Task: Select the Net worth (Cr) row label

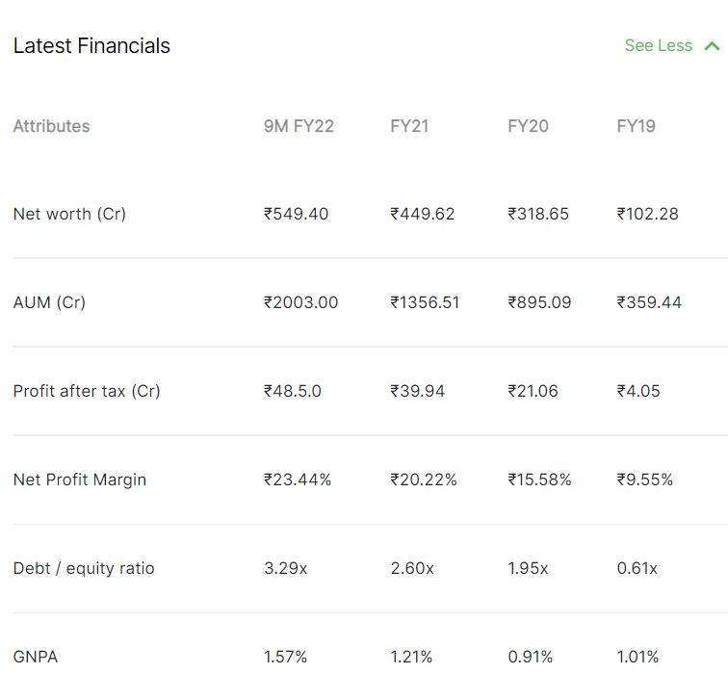Action: tap(69, 214)
